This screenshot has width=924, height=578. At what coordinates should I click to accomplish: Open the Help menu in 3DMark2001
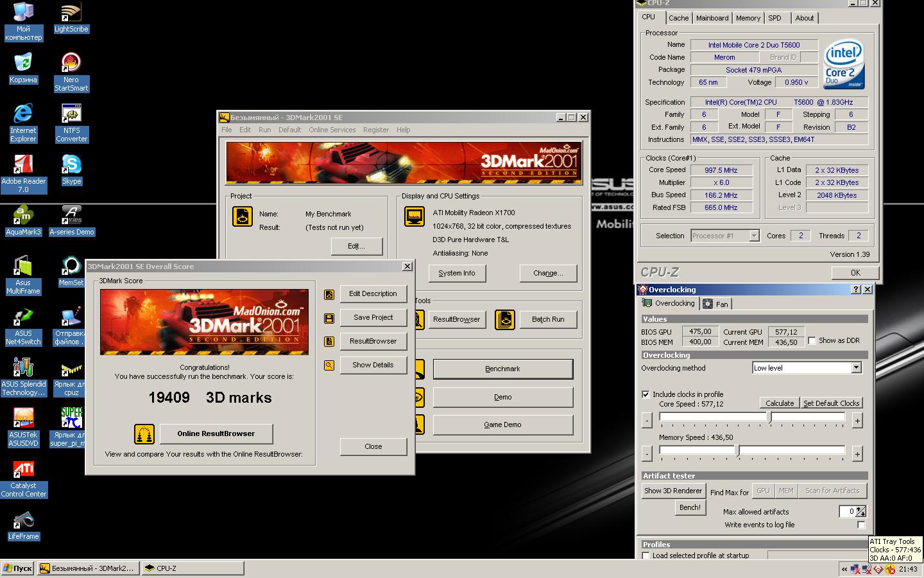click(403, 130)
